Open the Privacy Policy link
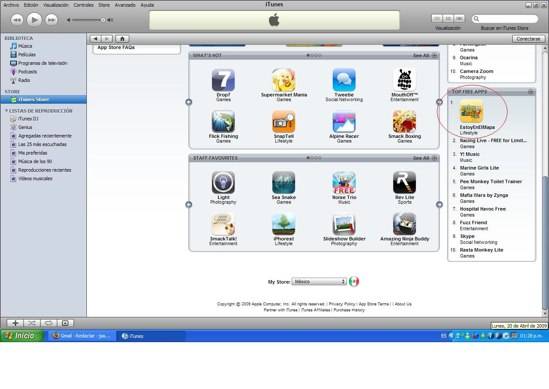 (342, 304)
